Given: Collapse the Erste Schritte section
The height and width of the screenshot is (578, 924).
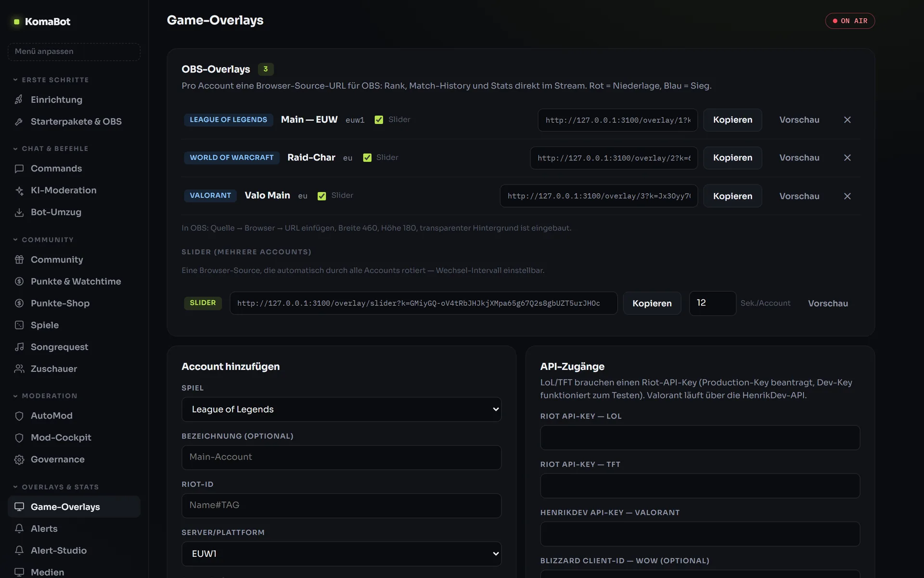Looking at the screenshot, I should [x=51, y=80].
